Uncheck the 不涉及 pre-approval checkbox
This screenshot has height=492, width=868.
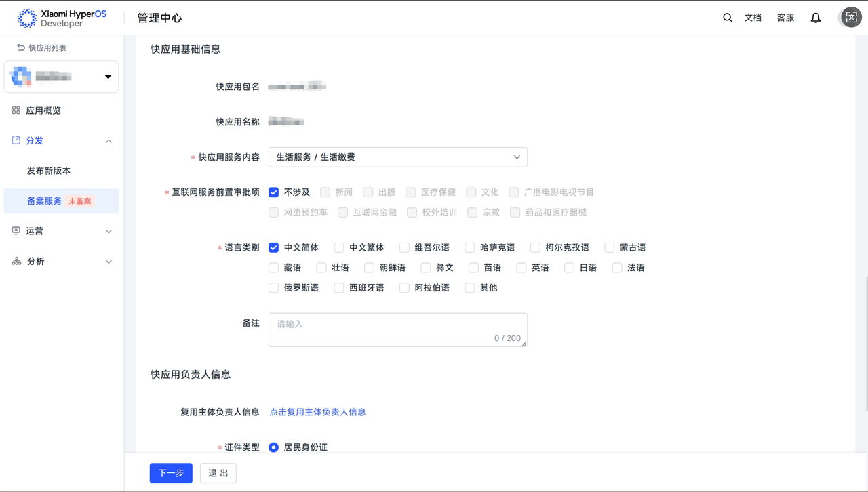pos(274,192)
